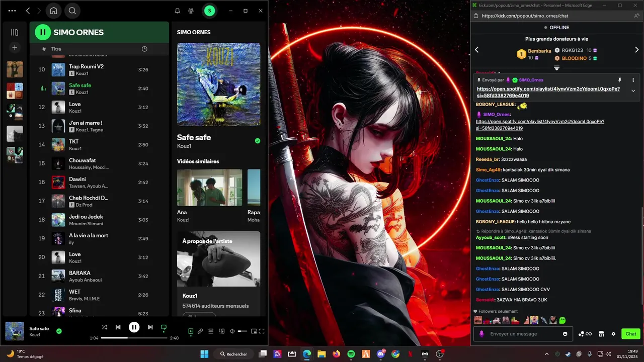Open the Spotify three-dot menu
The image size is (644, 362).
12,11
